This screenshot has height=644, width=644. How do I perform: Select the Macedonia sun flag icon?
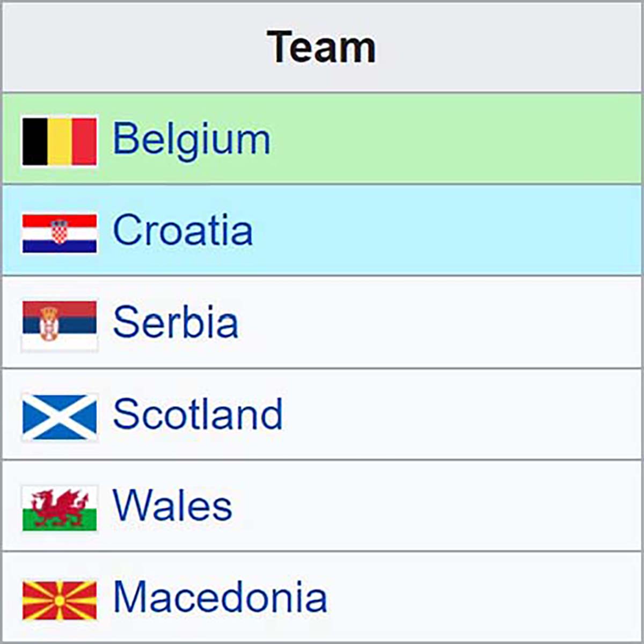(60, 600)
